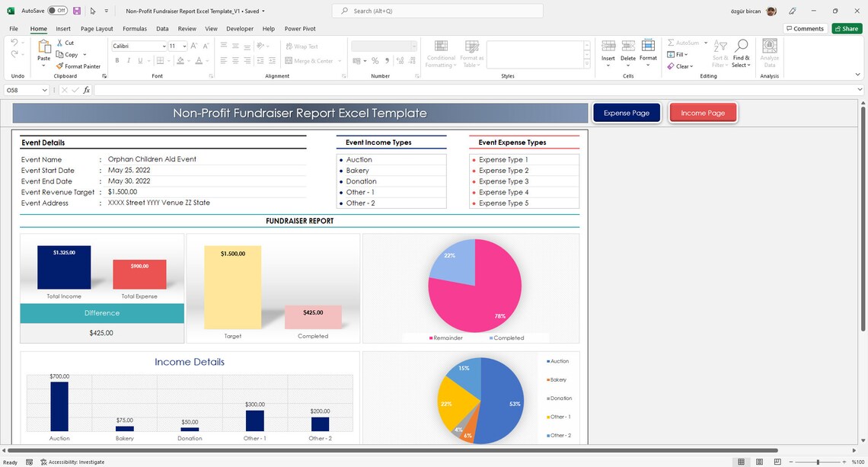Insert a new cell with Insert icon
The height and width of the screenshot is (467, 868).
pyautogui.click(x=608, y=47)
